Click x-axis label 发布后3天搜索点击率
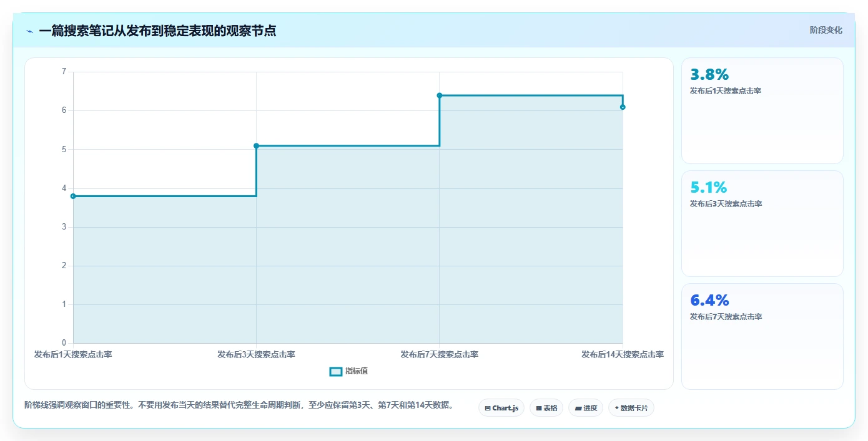 [x=256, y=354]
